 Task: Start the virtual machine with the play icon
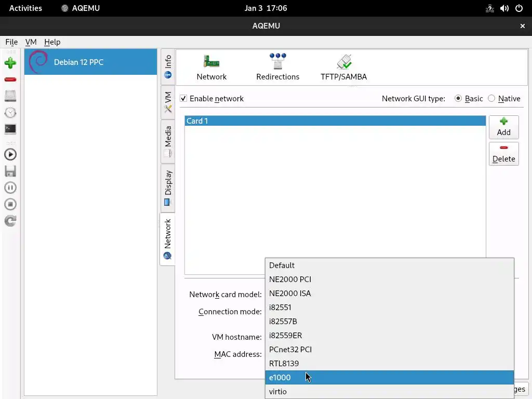[x=10, y=155]
